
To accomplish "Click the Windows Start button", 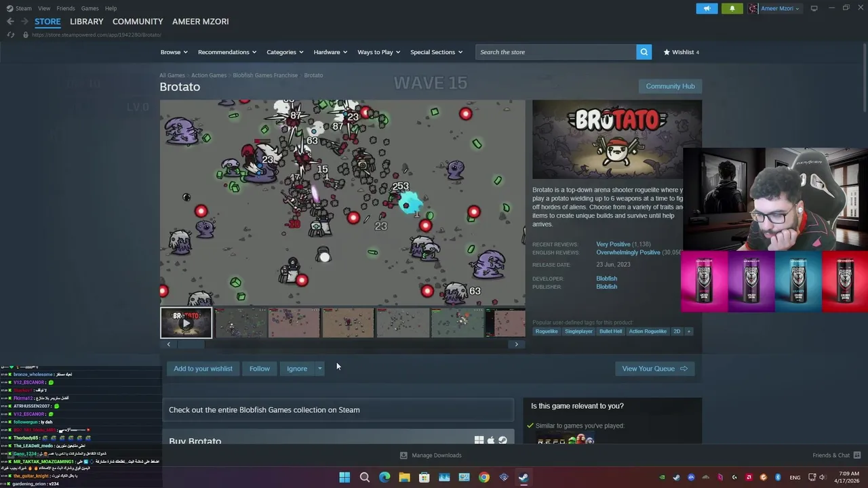I will click(344, 477).
